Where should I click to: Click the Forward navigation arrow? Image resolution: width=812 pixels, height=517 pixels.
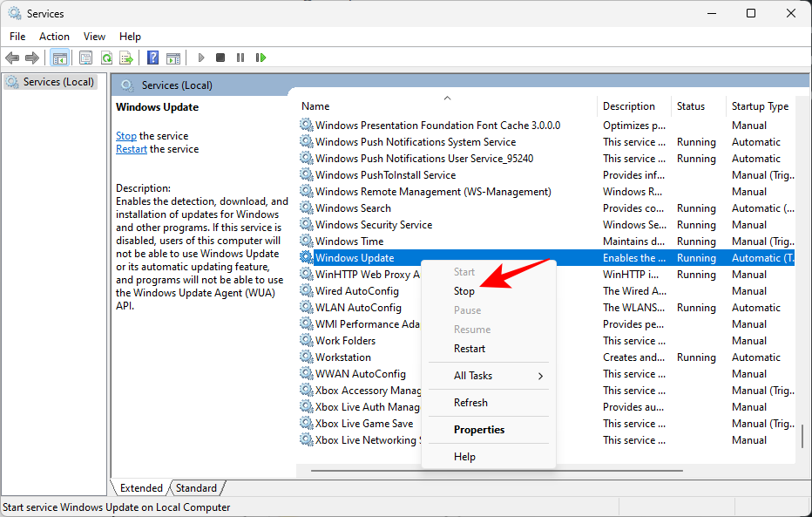coord(32,58)
